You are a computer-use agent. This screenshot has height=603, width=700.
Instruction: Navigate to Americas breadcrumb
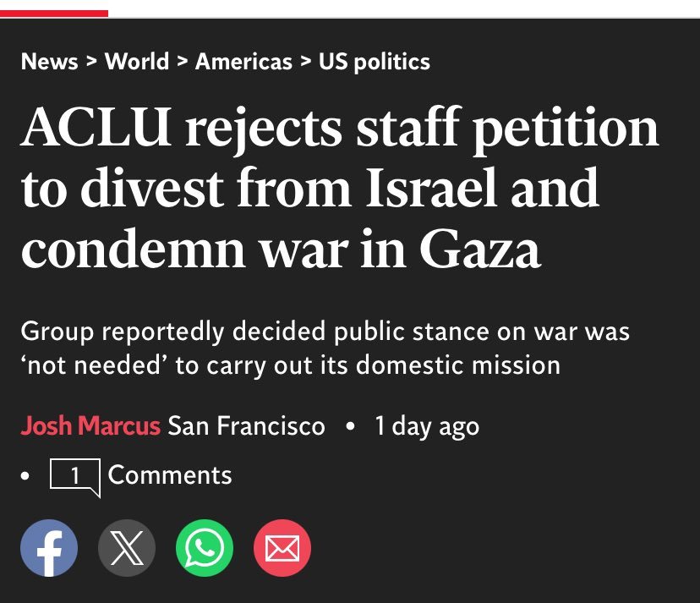click(x=243, y=61)
